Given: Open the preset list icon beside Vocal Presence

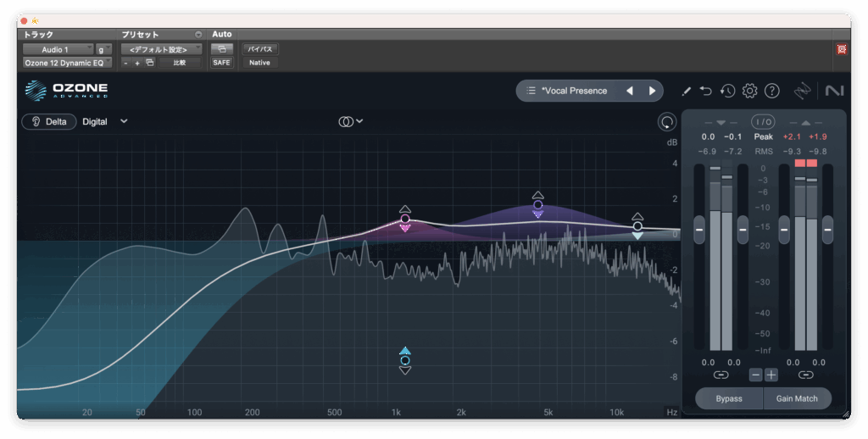Looking at the screenshot, I should point(531,91).
